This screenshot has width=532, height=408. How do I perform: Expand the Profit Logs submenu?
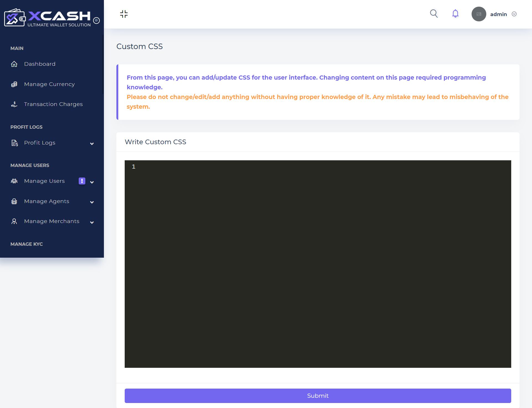point(92,143)
